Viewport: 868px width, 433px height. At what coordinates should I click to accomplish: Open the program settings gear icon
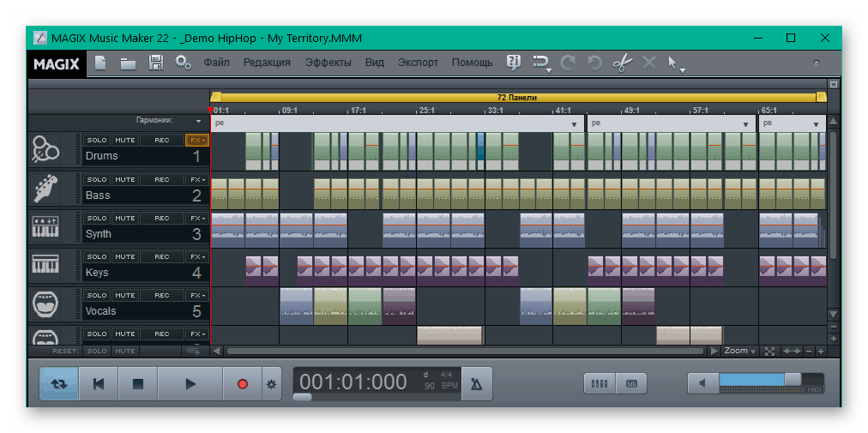(x=183, y=63)
